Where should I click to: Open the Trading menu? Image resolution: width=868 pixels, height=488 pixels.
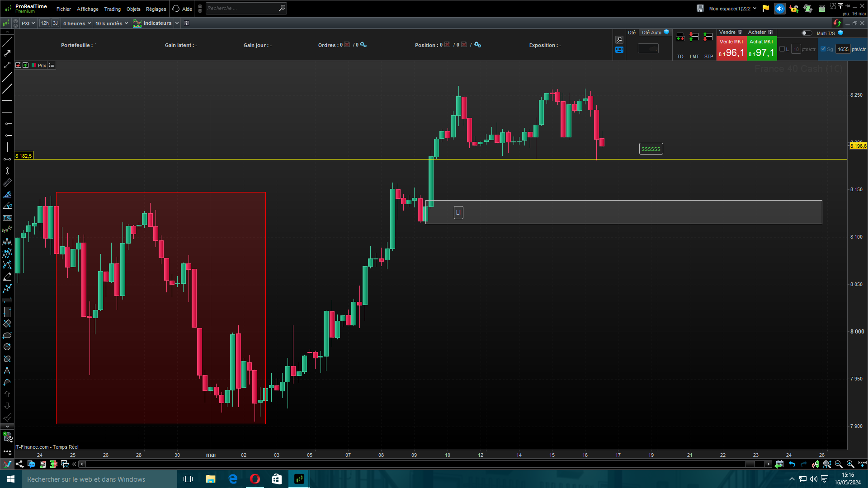click(x=112, y=9)
